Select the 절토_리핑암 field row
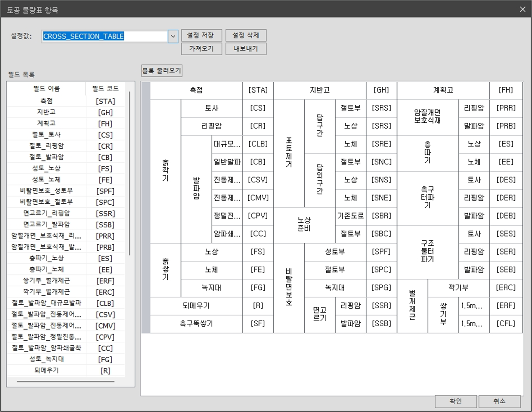 (x=66, y=146)
